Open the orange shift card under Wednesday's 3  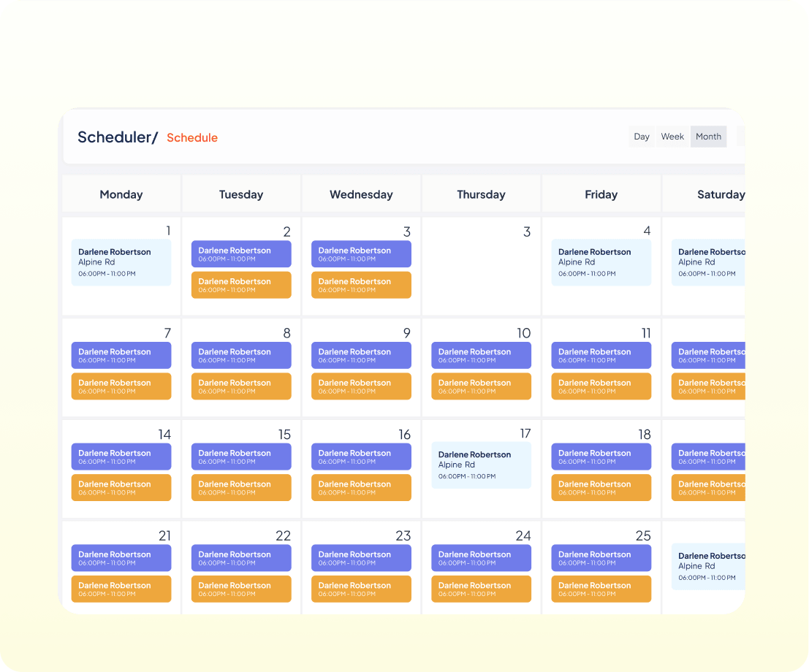pos(361,285)
